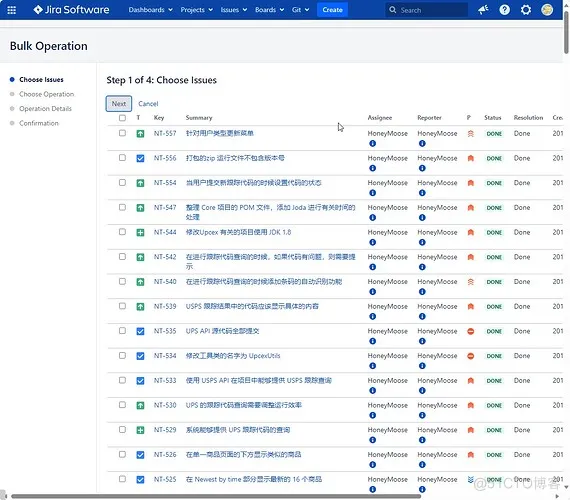Open the Issues dropdown menu

pyautogui.click(x=233, y=10)
